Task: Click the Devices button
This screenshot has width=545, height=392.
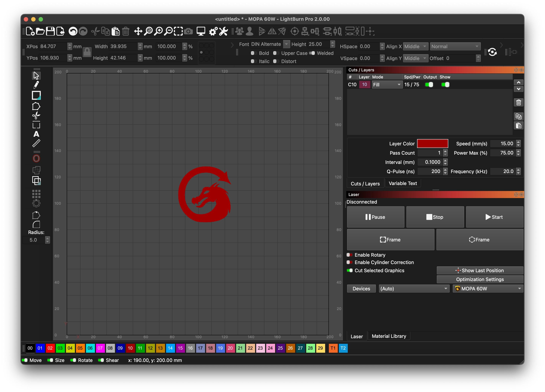Action: tap(361, 289)
